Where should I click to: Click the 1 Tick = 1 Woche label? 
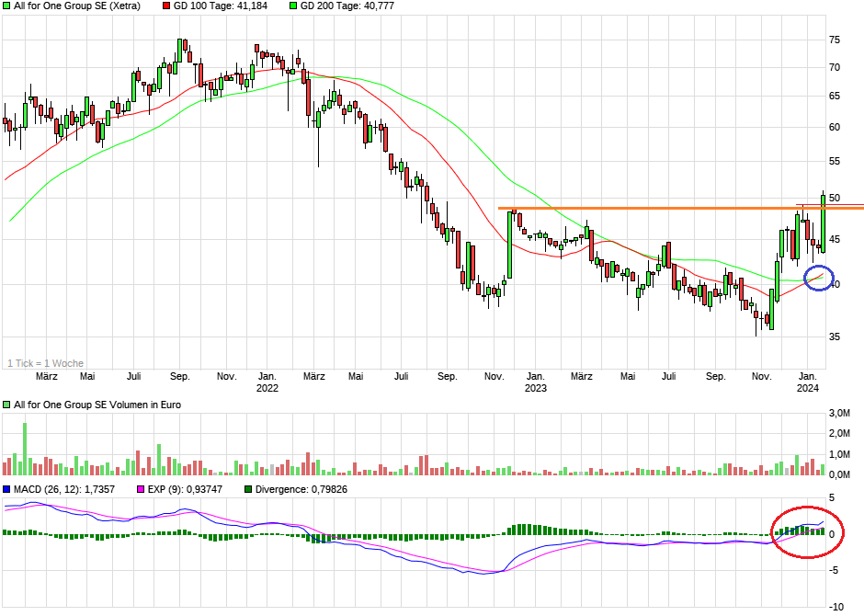click(x=44, y=363)
